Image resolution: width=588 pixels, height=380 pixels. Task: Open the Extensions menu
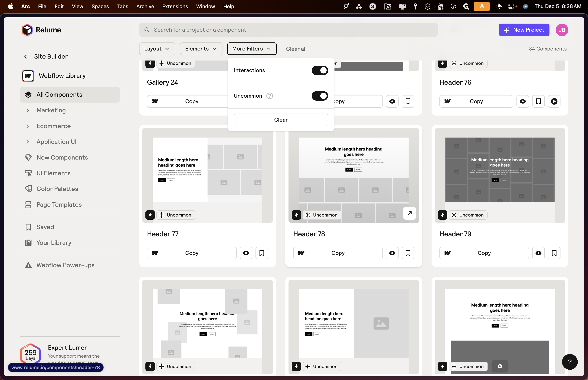coord(175,6)
